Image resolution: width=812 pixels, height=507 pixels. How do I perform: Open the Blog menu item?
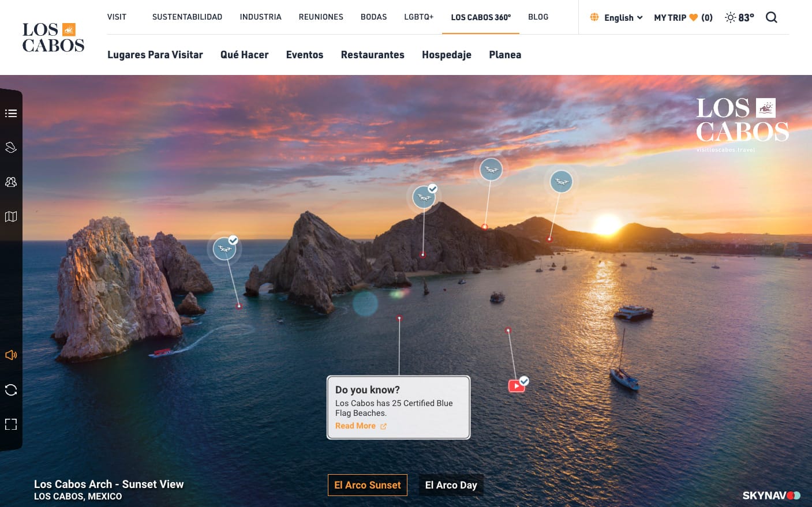(x=538, y=17)
